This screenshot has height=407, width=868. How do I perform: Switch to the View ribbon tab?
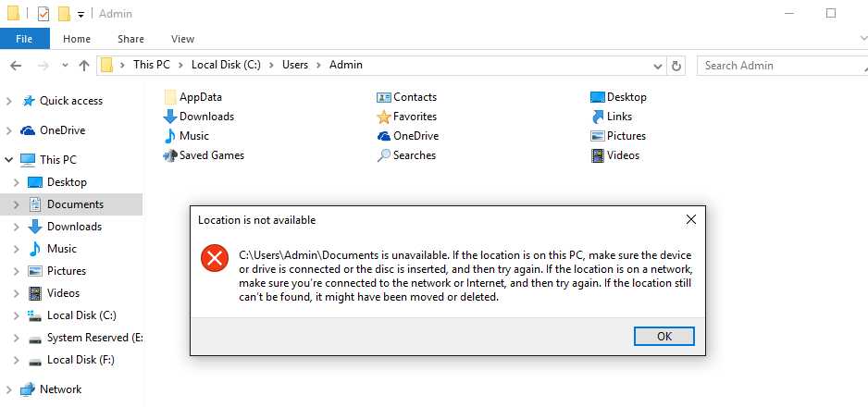point(182,39)
